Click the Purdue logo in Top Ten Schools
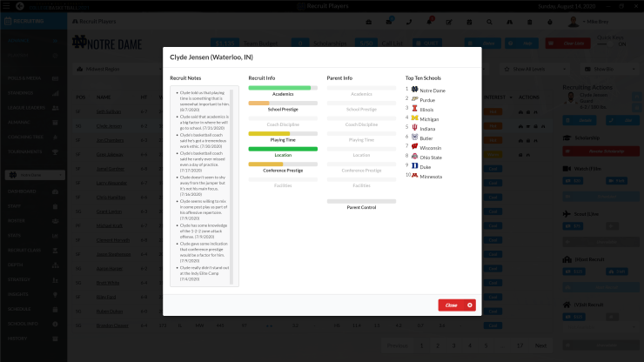Viewport: 644px width, 362px height. point(414,99)
